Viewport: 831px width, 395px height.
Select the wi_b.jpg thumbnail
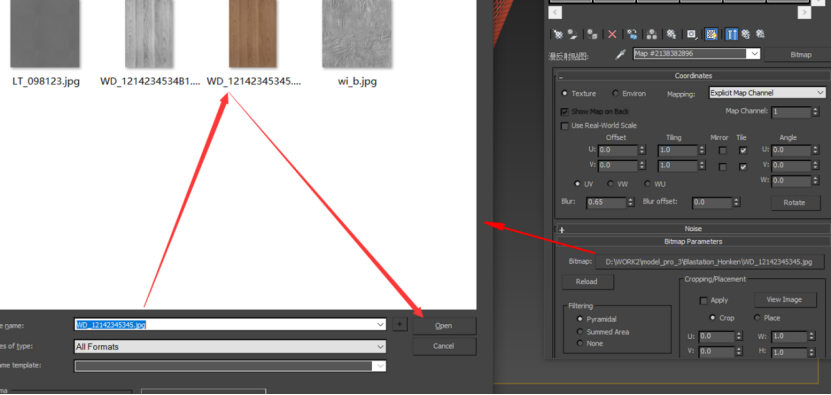pos(357,34)
